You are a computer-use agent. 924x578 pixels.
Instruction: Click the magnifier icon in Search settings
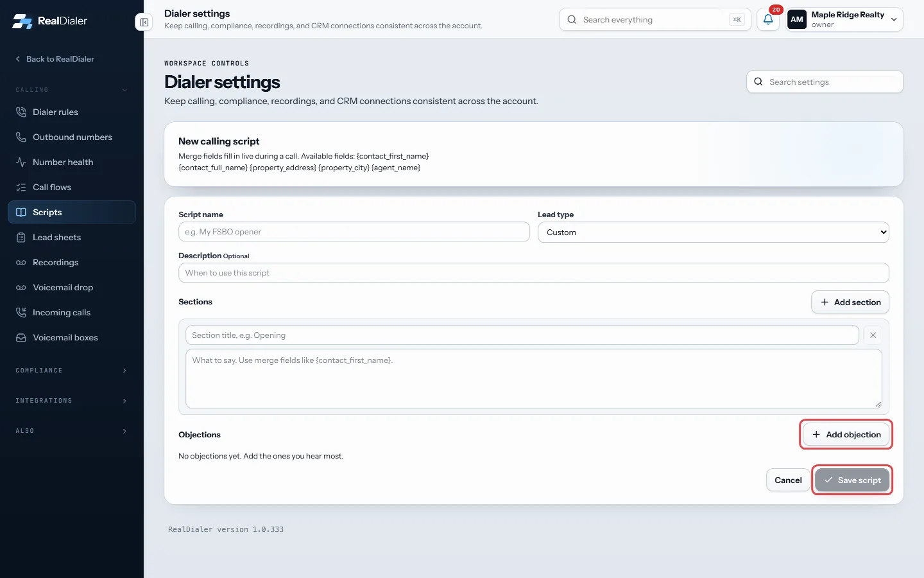pos(758,82)
